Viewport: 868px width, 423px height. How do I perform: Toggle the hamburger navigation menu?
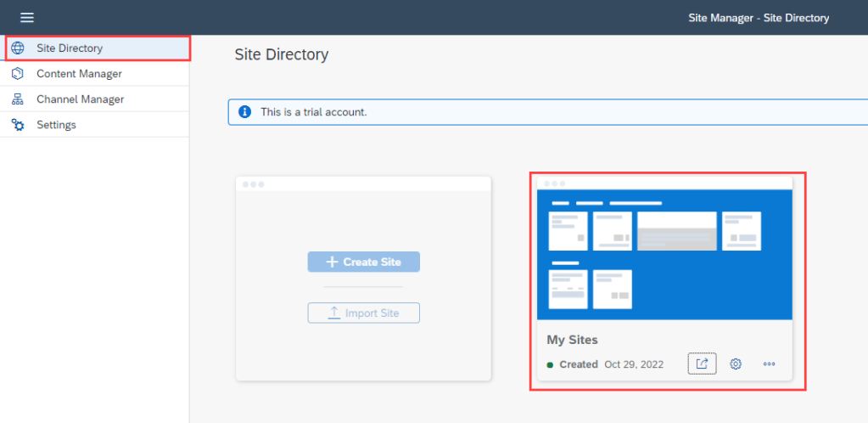(x=27, y=18)
